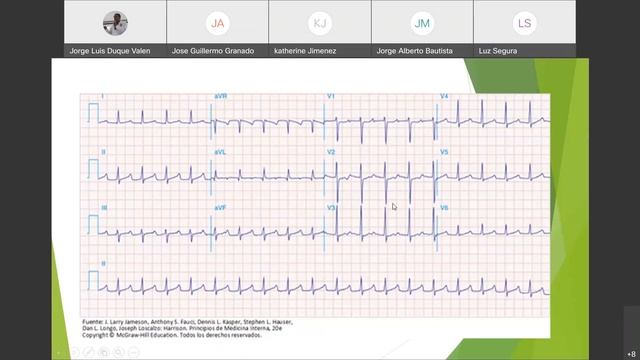Click the V2 lead label
Screen dimensions: 640x360
(331, 152)
